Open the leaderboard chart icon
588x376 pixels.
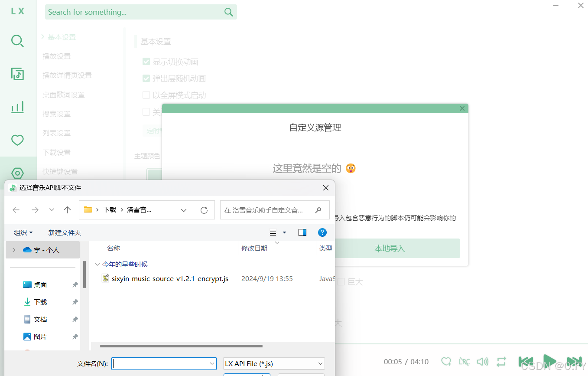(x=17, y=107)
